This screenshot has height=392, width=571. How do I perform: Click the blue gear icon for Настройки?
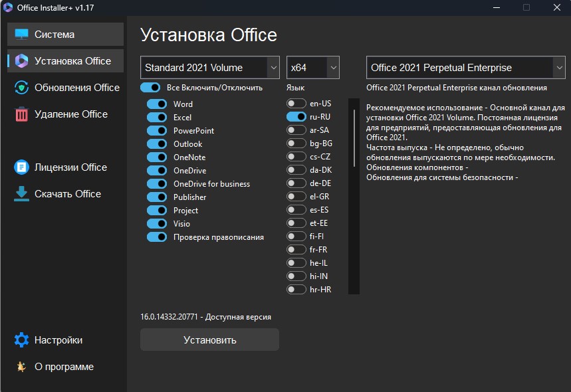tap(21, 340)
